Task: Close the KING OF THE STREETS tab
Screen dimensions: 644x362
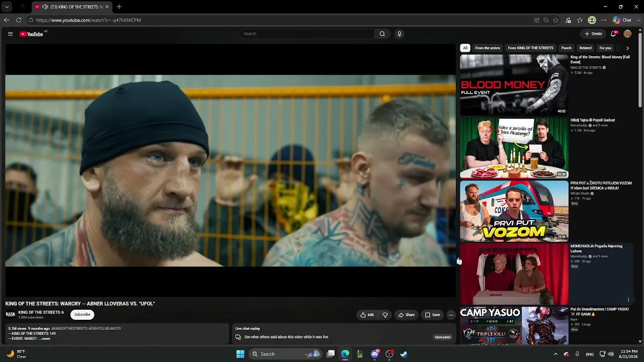Action: (x=107, y=7)
